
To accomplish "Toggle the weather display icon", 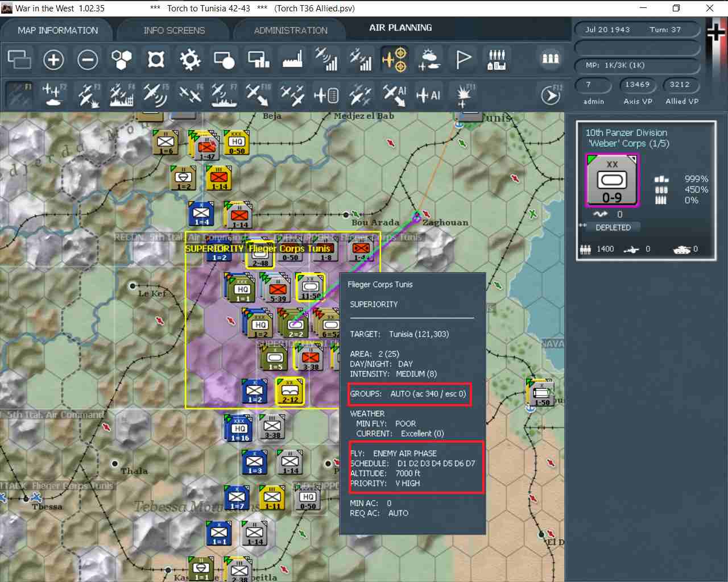I will (x=429, y=59).
